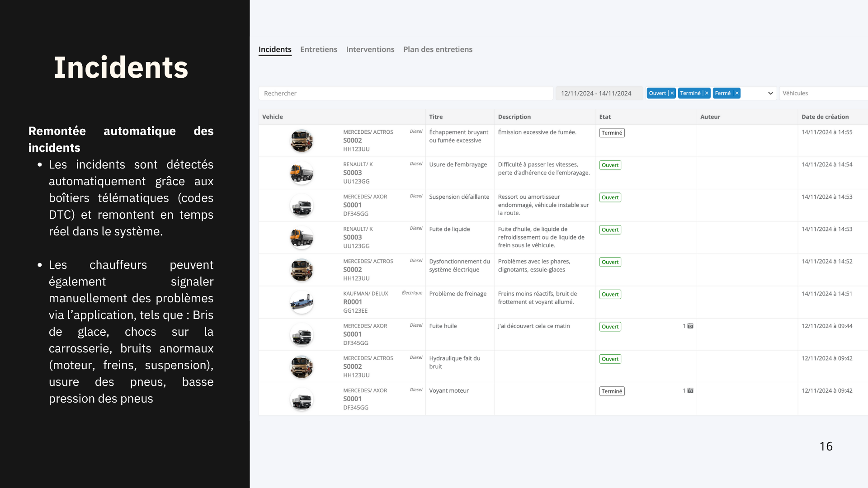
Task: Open the Plan des entretiens tab
Action: [438, 49]
